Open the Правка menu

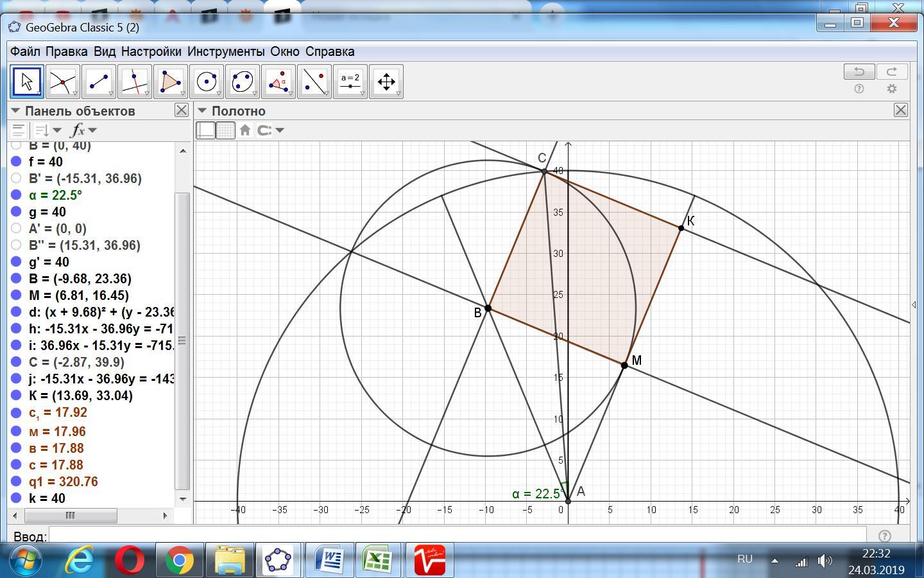(x=67, y=51)
